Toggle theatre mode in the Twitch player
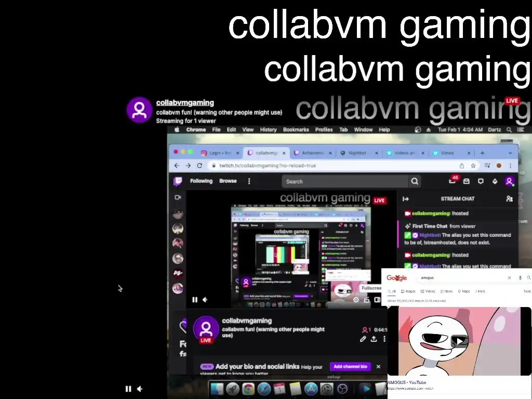This screenshot has height=399, width=532. (377, 300)
